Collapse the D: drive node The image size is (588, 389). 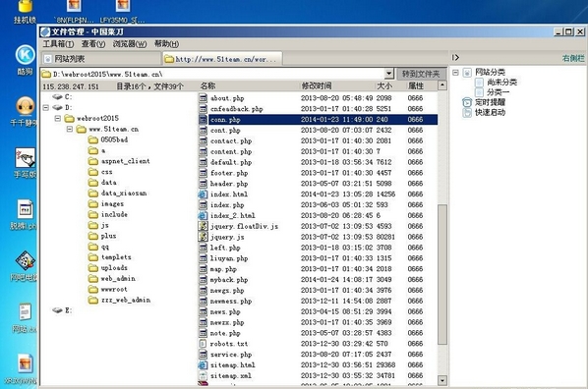(46, 107)
